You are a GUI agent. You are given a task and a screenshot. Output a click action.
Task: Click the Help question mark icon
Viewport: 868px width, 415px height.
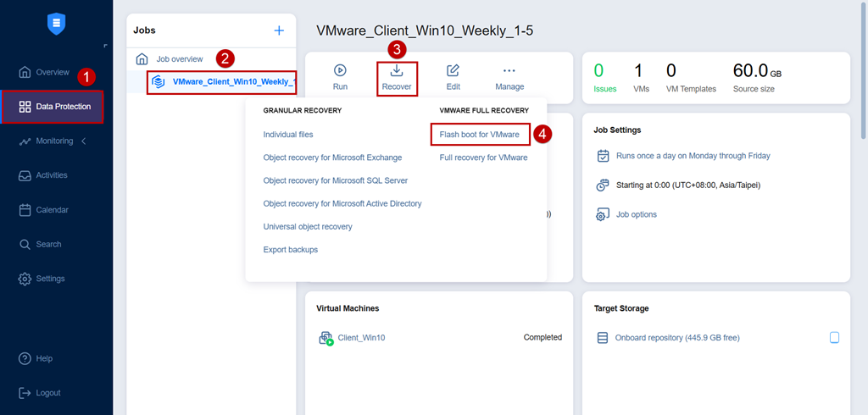click(25, 358)
